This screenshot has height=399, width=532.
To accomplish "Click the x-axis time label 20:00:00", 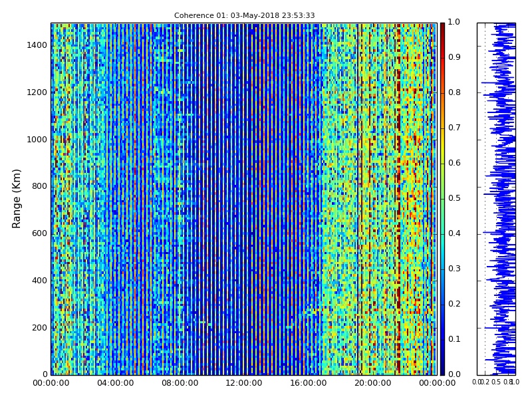I will click(x=373, y=383).
